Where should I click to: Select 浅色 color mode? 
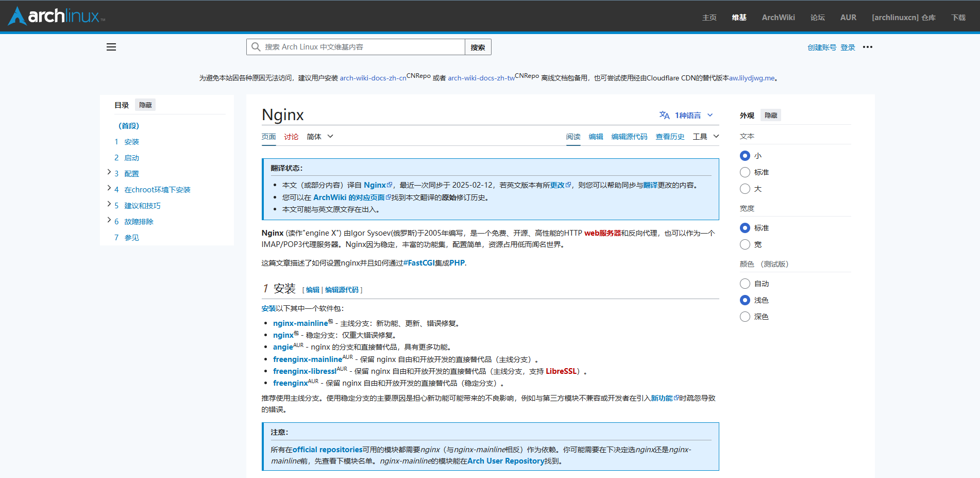tap(745, 300)
